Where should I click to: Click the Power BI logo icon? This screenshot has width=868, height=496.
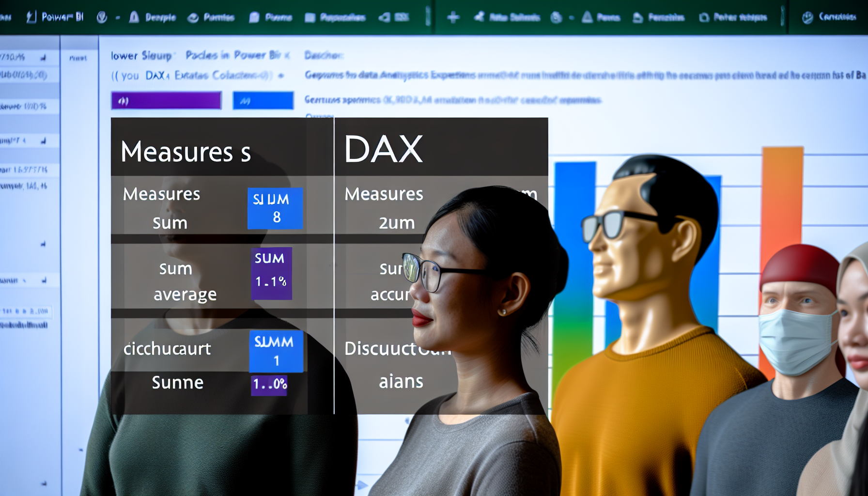31,17
